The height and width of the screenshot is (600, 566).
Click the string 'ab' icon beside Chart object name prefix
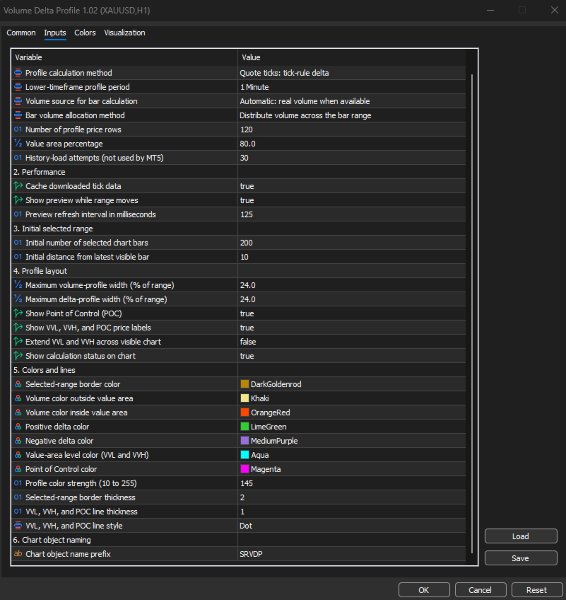pyautogui.click(x=18, y=554)
